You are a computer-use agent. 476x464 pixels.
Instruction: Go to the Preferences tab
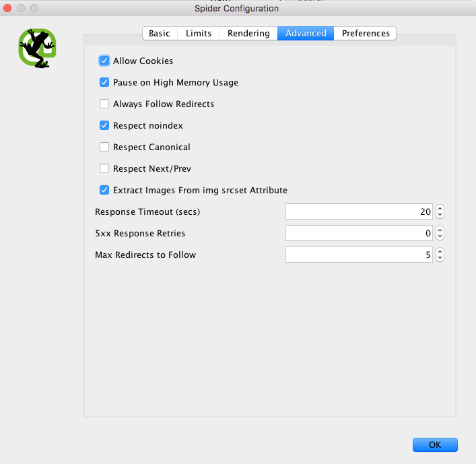(x=366, y=33)
